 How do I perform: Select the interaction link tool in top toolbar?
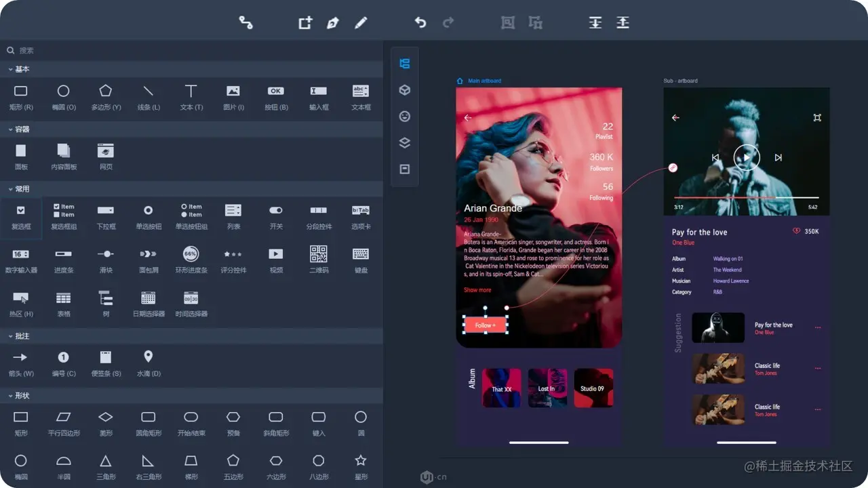click(x=245, y=22)
